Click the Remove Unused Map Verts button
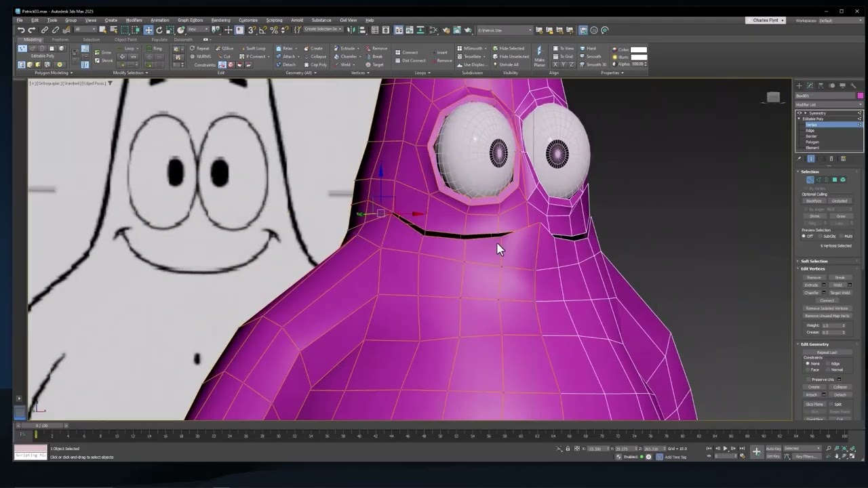This screenshot has width=868, height=488. pyautogui.click(x=827, y=316)
